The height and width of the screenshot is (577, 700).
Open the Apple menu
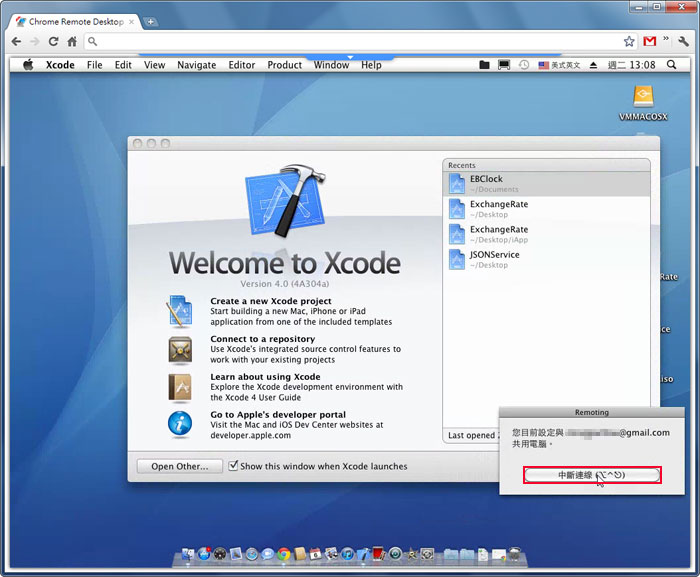pos(28,65)
